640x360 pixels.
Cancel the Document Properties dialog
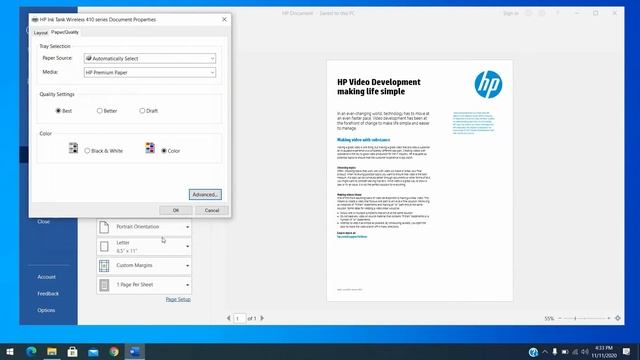click(212, 210)
